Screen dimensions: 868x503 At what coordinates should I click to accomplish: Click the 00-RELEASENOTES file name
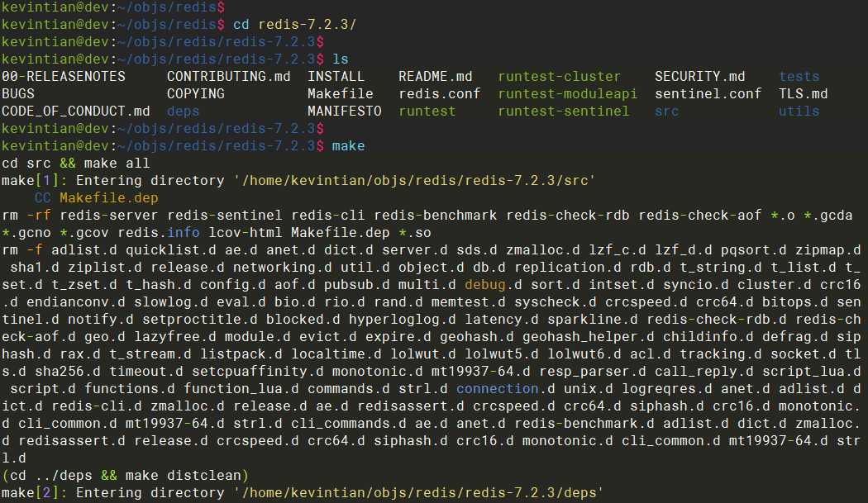pyautogui.click(x=64, y=77)
